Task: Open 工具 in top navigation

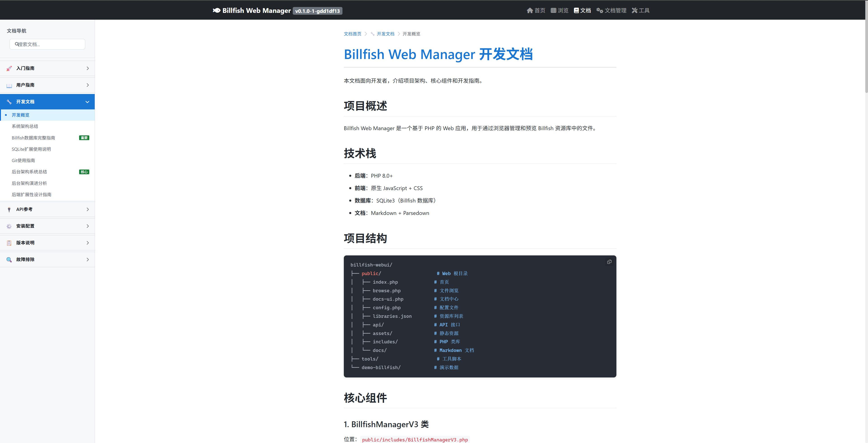Action: tap(641, 10)
